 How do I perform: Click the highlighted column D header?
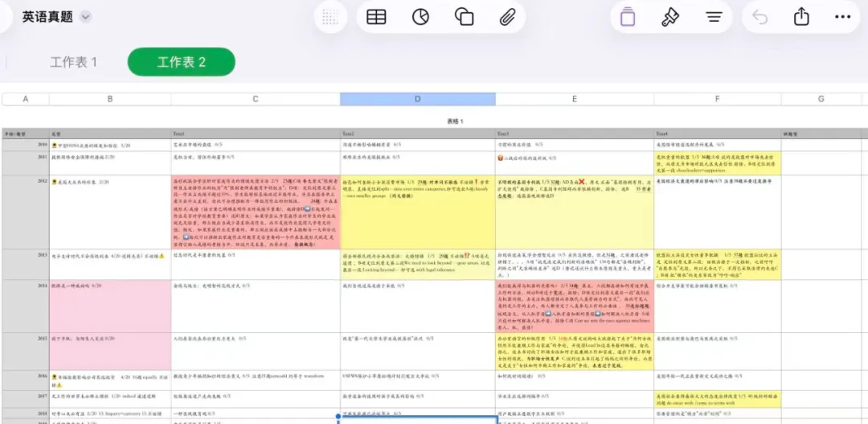[x=417, y=99]
